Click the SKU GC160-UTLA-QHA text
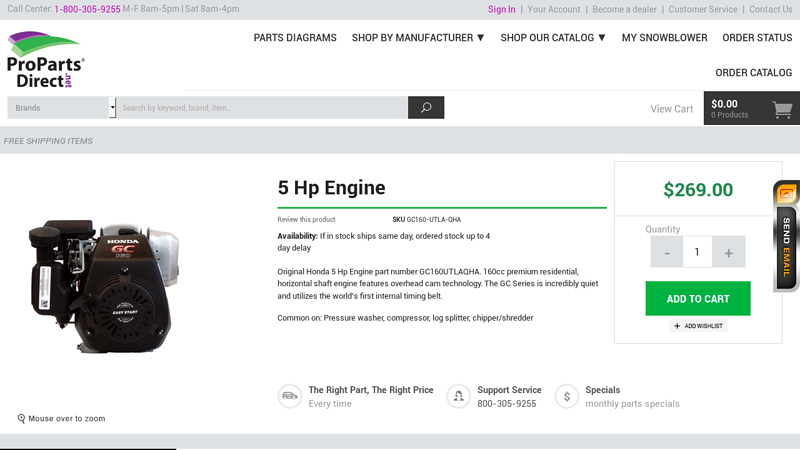This screenshot has width=800, height=450. (427, 219)
